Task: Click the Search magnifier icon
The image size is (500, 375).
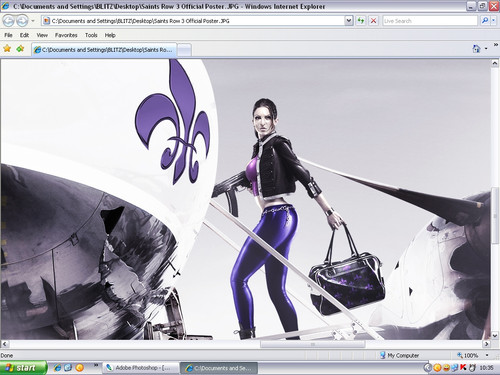Action: (485, 21)
